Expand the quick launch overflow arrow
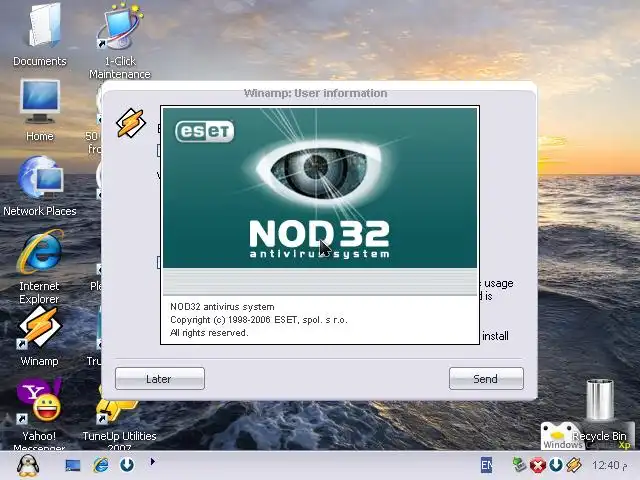This screenshot has height=480, width=640. 153,462
